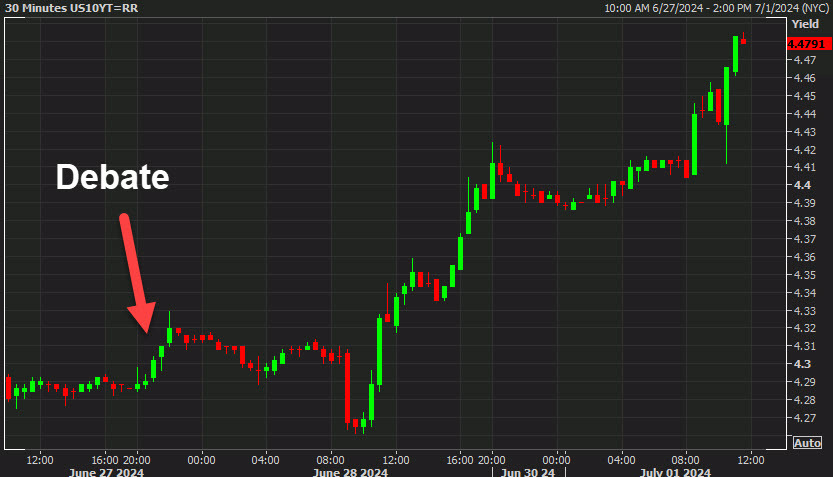Click the 4.4 yield axis label

(x=802, y=185)
